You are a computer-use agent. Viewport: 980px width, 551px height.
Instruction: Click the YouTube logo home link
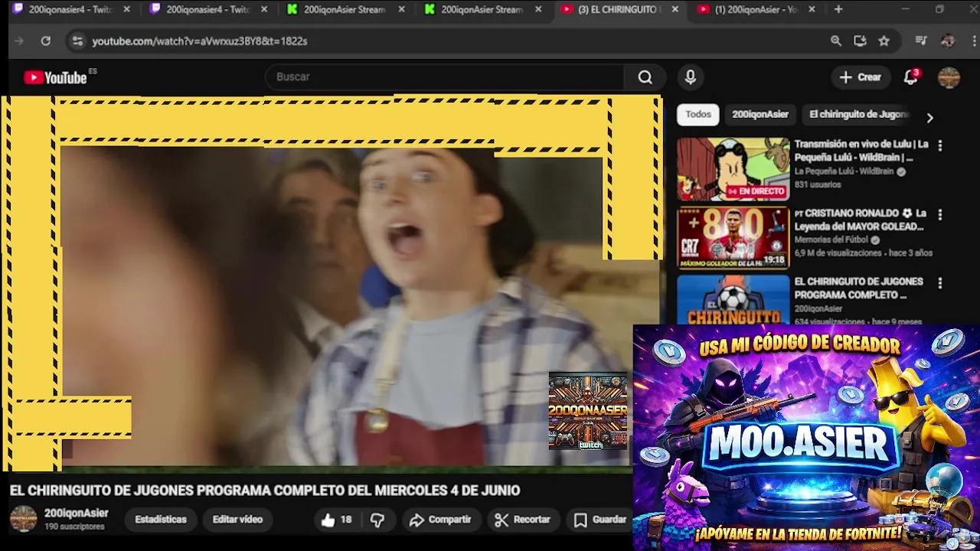click(x=56, y=77)
